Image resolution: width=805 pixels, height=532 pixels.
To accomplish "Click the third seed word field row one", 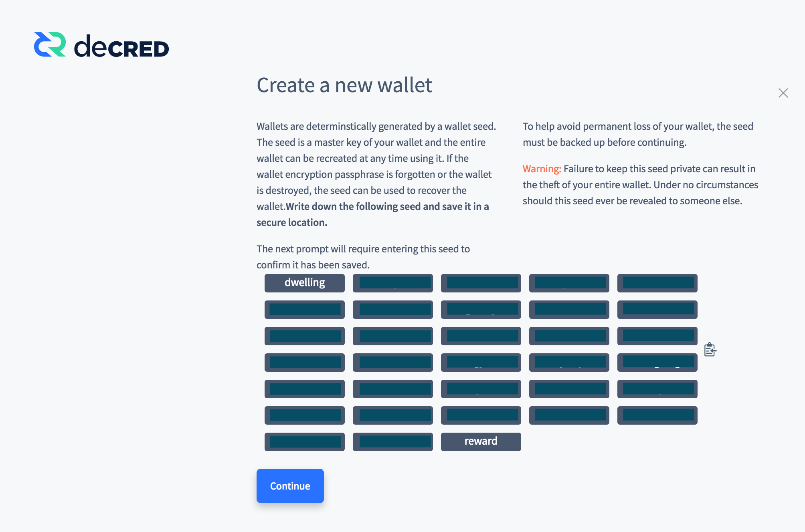I will click(x=481, y=283).
